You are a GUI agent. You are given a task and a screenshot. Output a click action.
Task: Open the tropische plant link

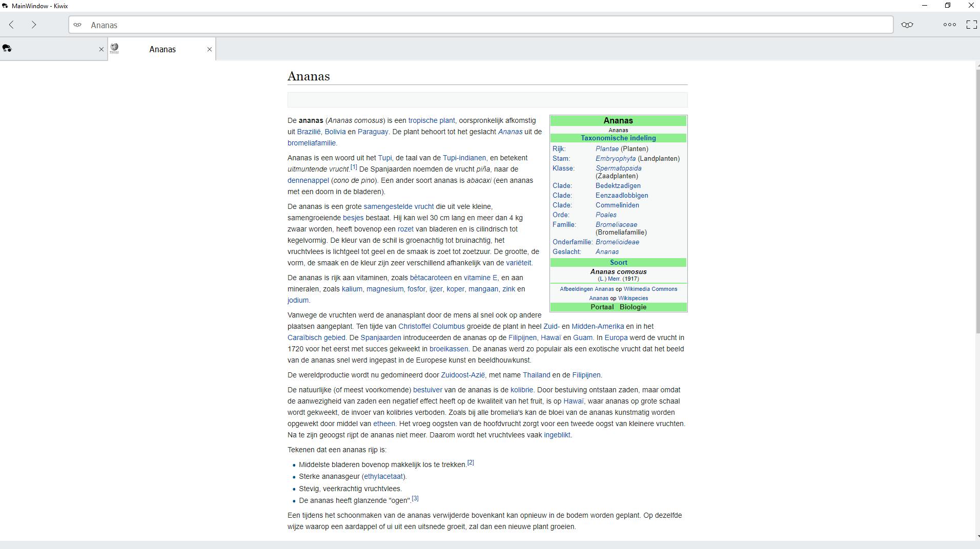[x=432, y=120]
